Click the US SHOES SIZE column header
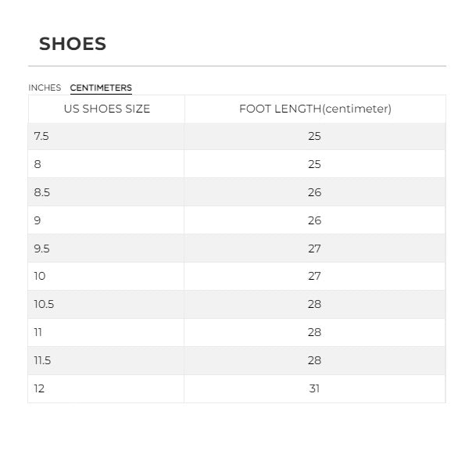The width and height of the screenshot is (476, 465). click(x=106, y=109)
